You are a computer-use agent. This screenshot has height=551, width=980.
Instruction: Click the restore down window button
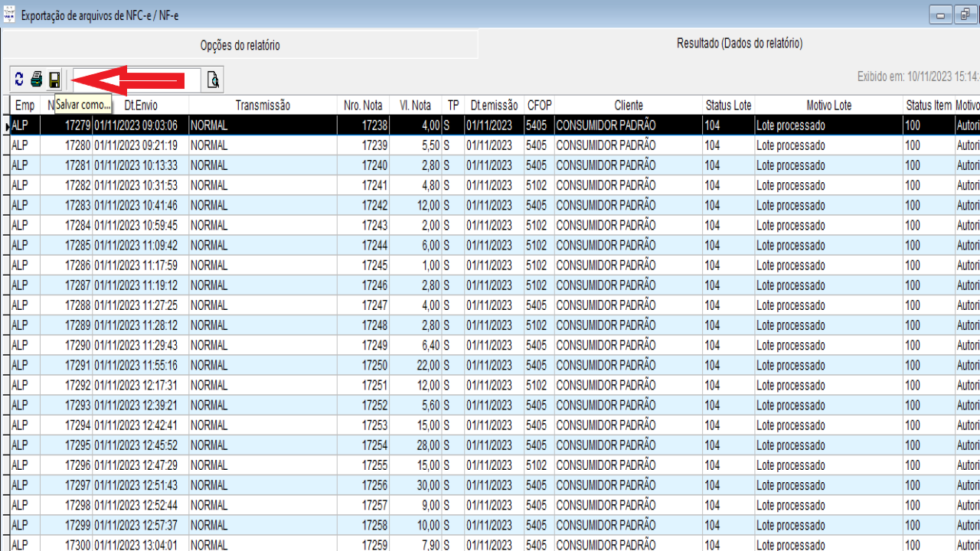964,15
